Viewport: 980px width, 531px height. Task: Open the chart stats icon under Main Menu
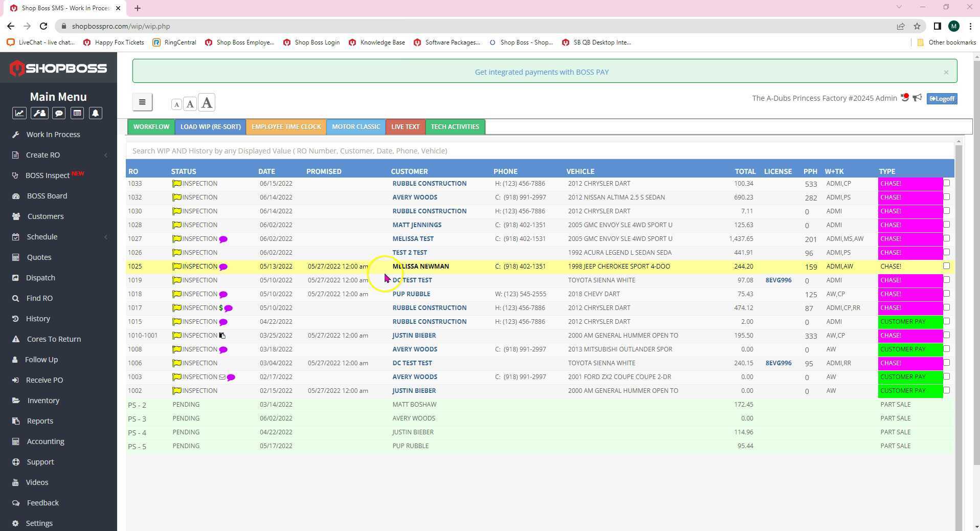click(x=19, y=113)
